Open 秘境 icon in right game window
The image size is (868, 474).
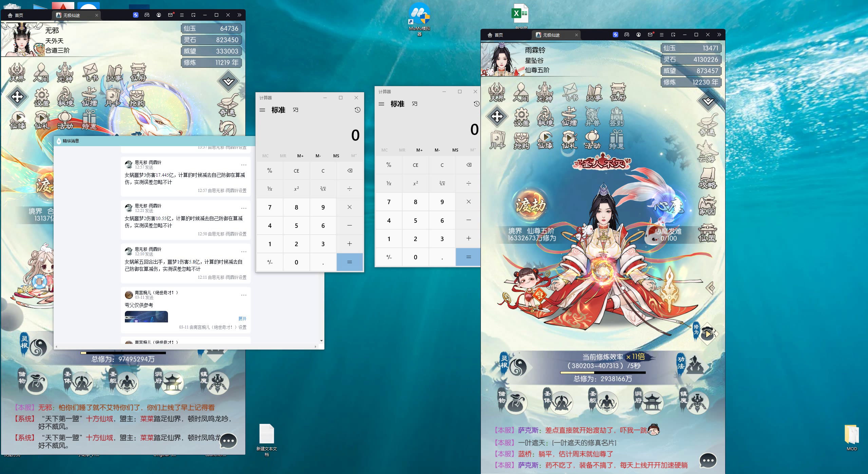pos(545,117)
